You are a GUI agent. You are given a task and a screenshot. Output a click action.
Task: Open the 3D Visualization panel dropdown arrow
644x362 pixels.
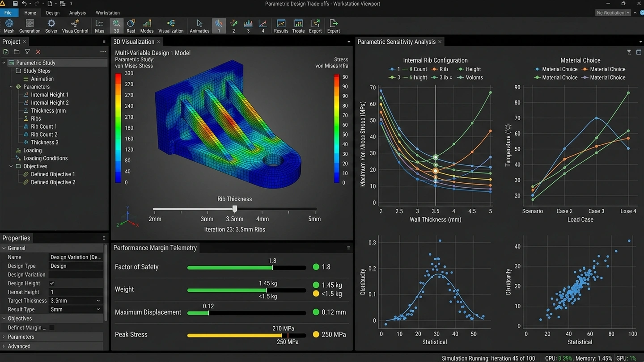(349, 42)
